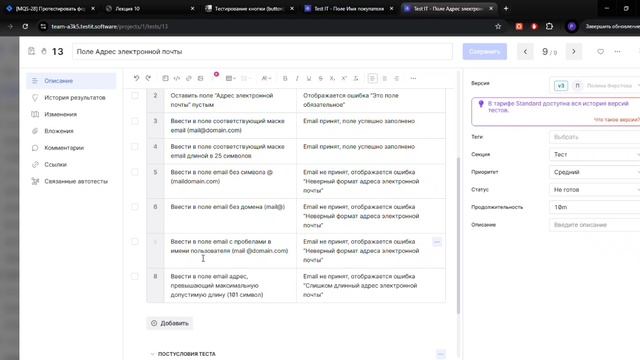Tick the checkbox for the mail @domain.com step
Viewport: 640px width, 360px height.
pos(135,242)
